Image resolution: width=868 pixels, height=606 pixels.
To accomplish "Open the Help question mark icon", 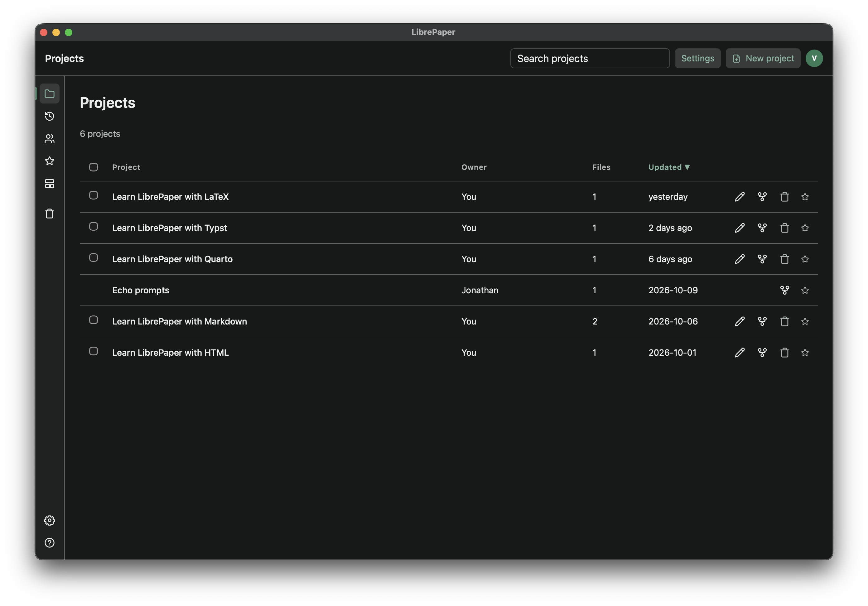I will 50,543.
